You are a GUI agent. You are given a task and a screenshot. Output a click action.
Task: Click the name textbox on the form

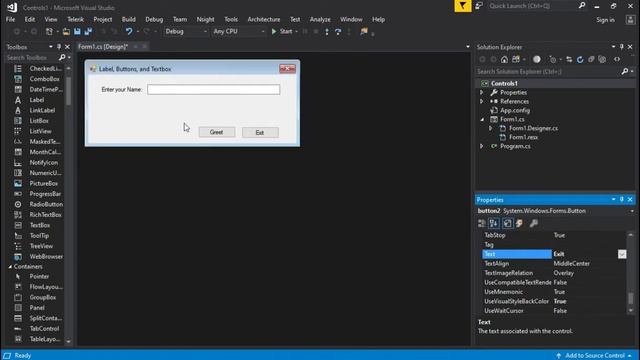pos(213,90)
